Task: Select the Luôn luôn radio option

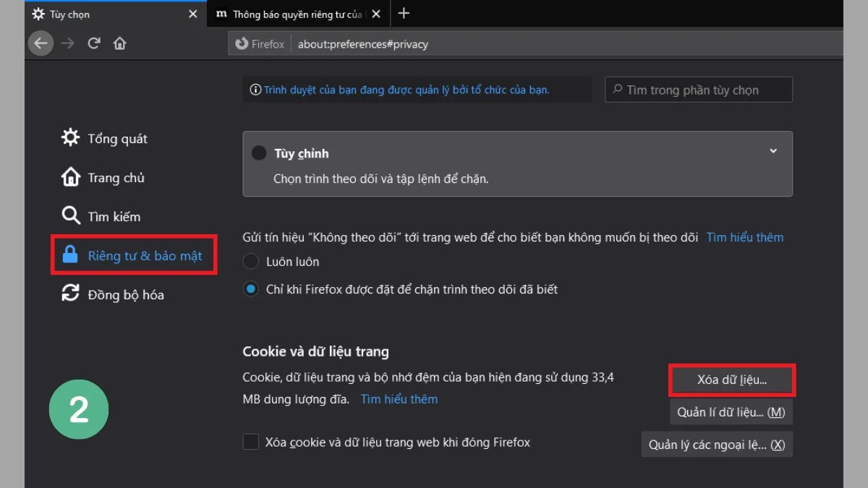Action: pos(250,261)
